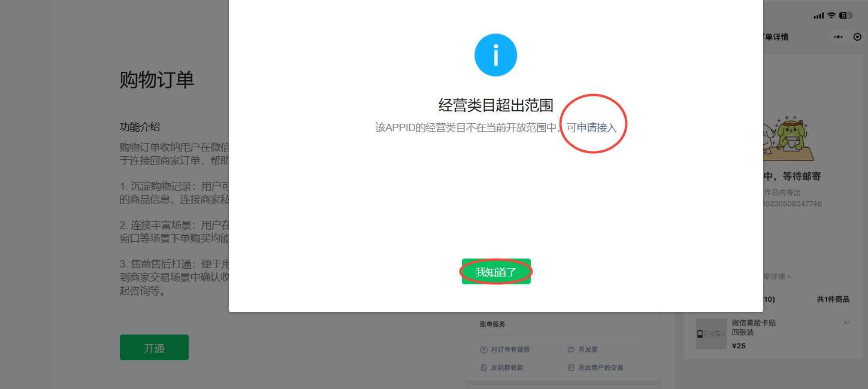The width and height of the screenshot is (868, 389).
Task: Click the 申请接入 link in the dialog
Action: point(597,127)
